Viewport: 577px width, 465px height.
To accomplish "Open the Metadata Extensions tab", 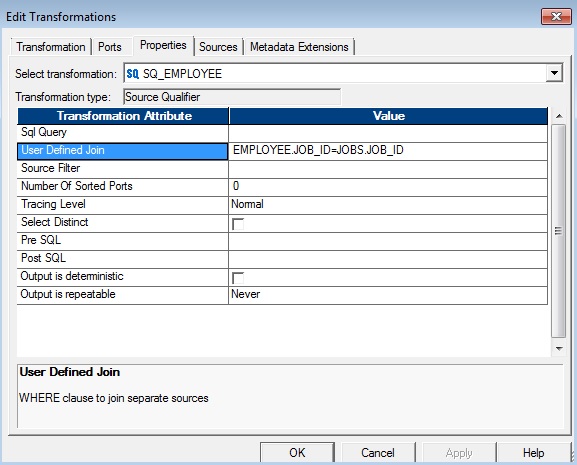I will click(299, 47).
